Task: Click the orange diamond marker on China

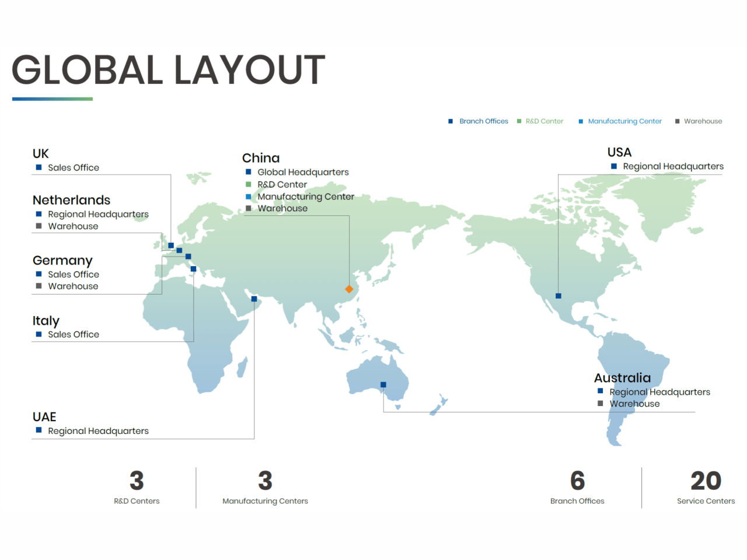Action: tap(349, 289)
